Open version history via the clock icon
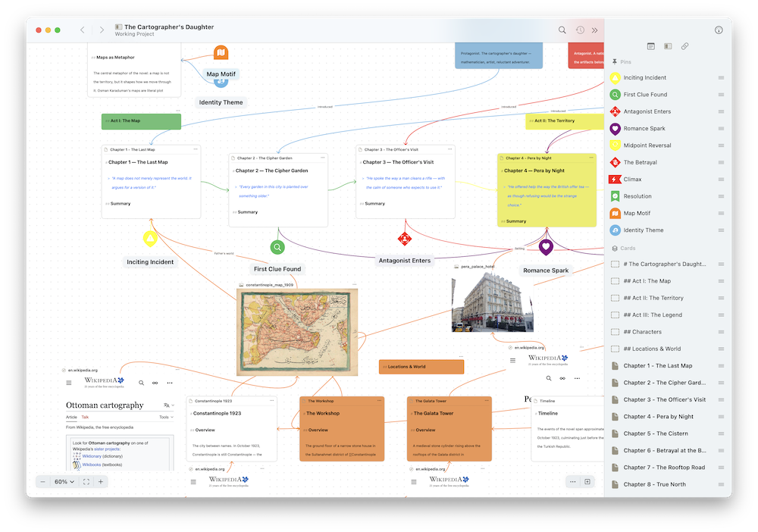Screen dimensions: 758x532 pyautogui.click(x=578, y=30)
